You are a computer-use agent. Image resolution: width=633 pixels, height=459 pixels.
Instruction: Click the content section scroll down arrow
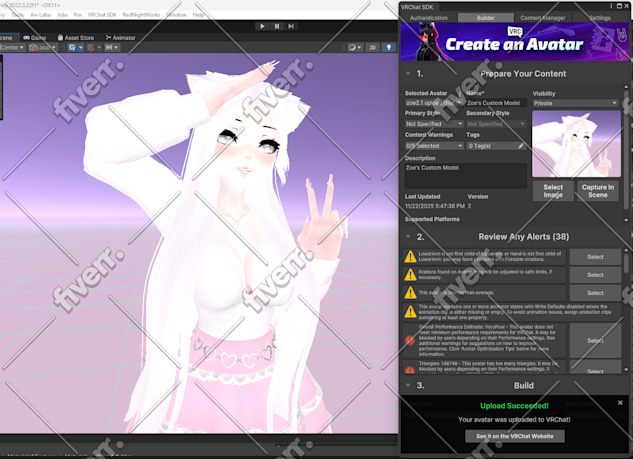pyautogui.click(x=626, y=220)
